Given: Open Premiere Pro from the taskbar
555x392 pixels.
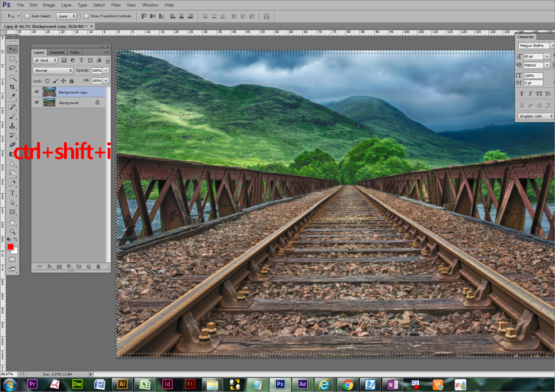Looking at the screenshot, I should pos(32,385).
